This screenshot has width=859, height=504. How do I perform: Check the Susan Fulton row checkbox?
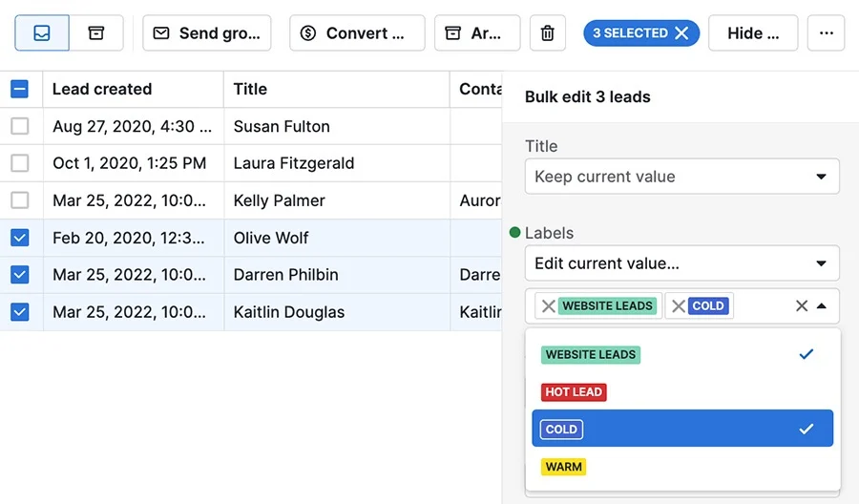(x=20, y=126)
